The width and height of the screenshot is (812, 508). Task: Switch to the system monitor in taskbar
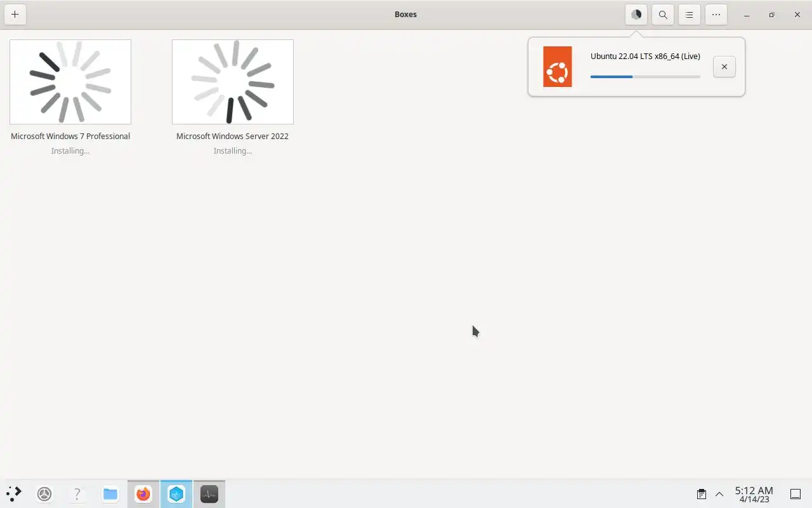click(209, 494)
